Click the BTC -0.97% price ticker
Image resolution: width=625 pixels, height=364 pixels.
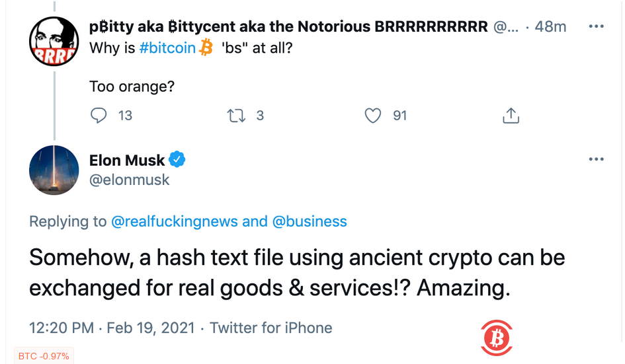pyautogui.click(x=44, y=357)
